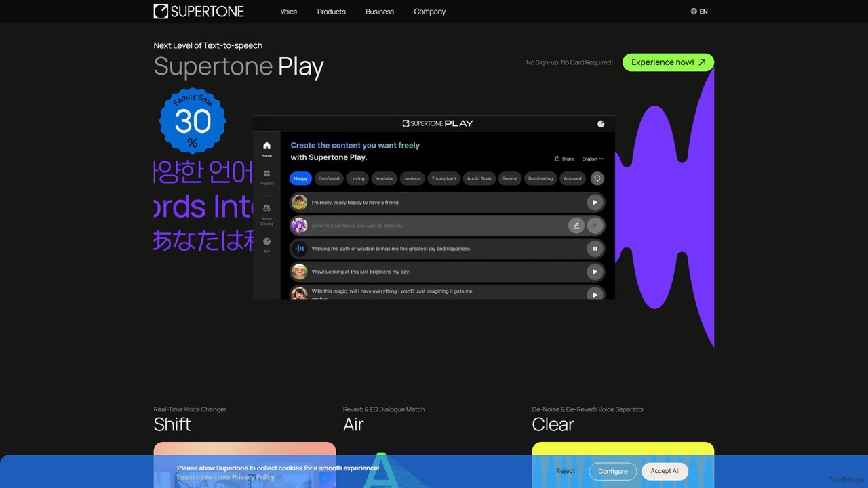Viewport: 868px width, 488px height.
Task: Click the purple avatar in input row
Action: pyautogui.click(x=299, y=226)
